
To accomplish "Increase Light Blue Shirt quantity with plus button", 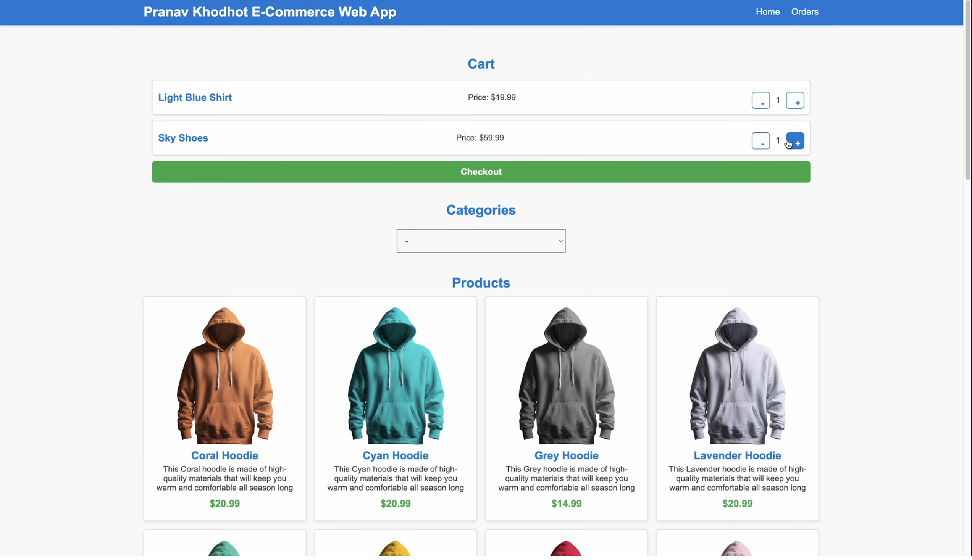I will coord(794,101).
